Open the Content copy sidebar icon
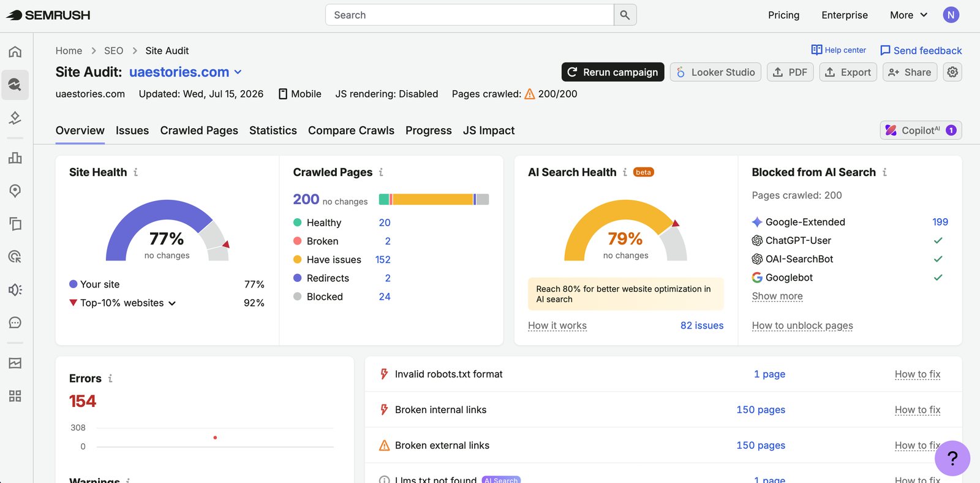The image size is (980, 483). tap(15, 224)
